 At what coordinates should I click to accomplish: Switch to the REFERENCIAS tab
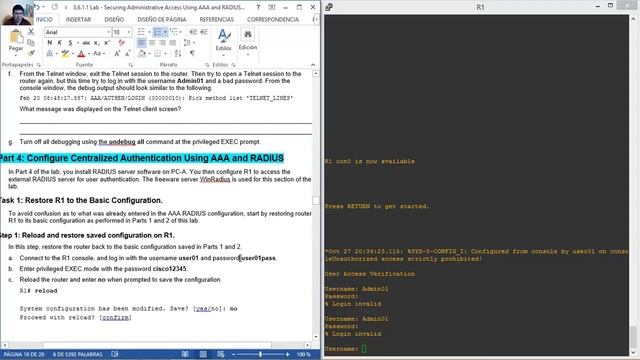click(x=217, y=19)
